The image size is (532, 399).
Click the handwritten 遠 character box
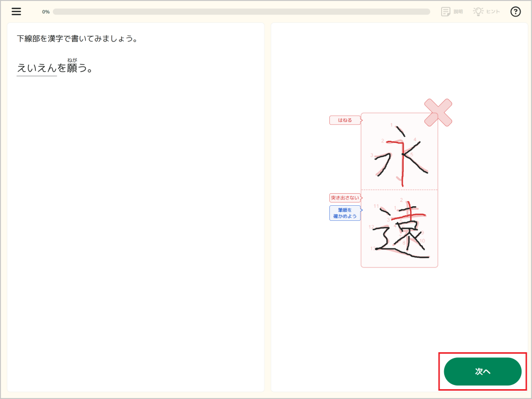coord(400,229)
